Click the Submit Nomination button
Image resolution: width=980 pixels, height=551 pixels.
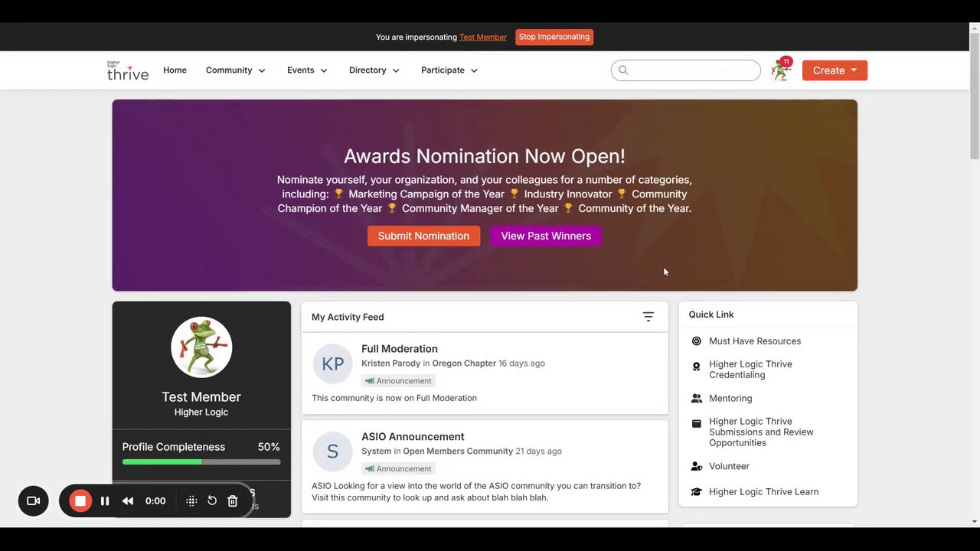pos(423,236)
